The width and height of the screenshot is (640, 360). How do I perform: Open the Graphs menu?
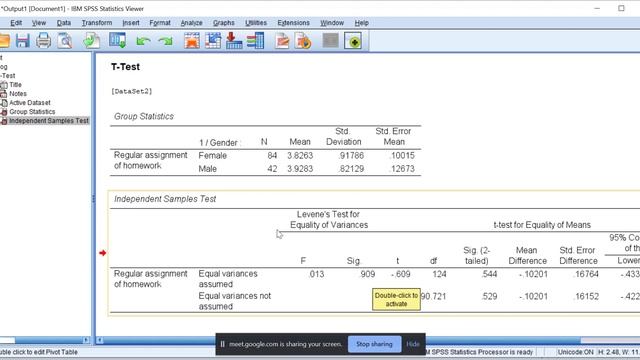click(x=224, y=23)
